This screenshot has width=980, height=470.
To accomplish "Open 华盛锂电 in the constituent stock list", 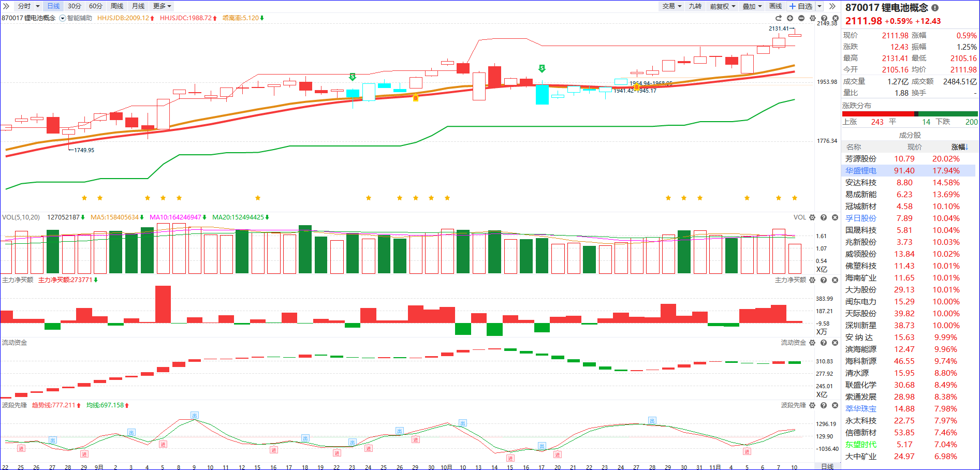I will click(861, 171).
